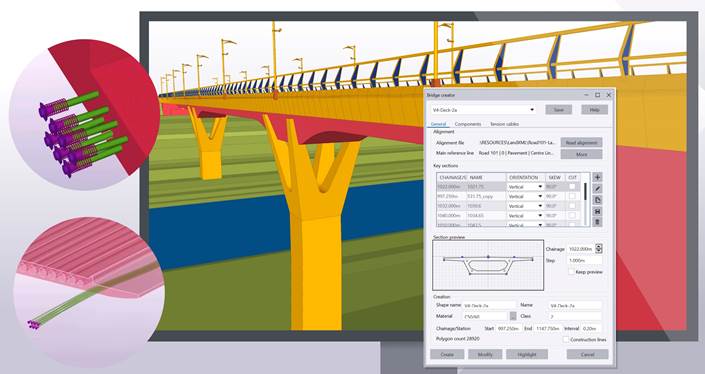
Task: Click the Save button
Action: pos(558,110)
